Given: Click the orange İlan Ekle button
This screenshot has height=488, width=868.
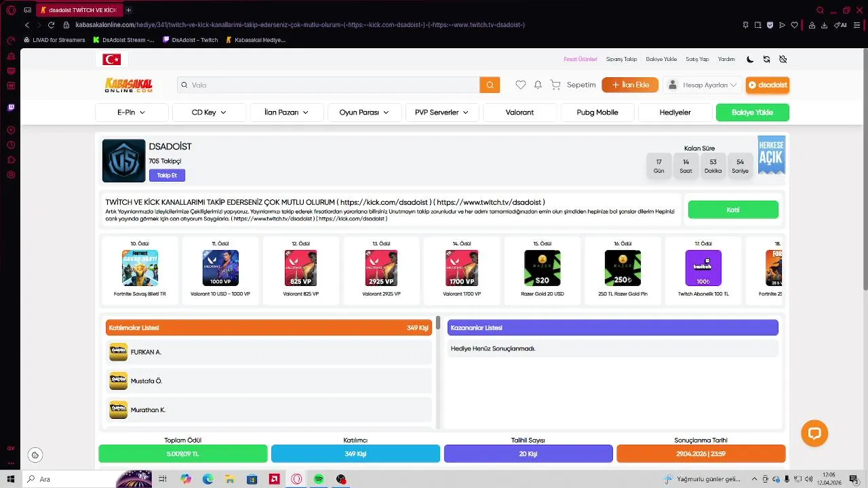Looking at the screenshot, I should pyautogui.click(x=630, y=85).
